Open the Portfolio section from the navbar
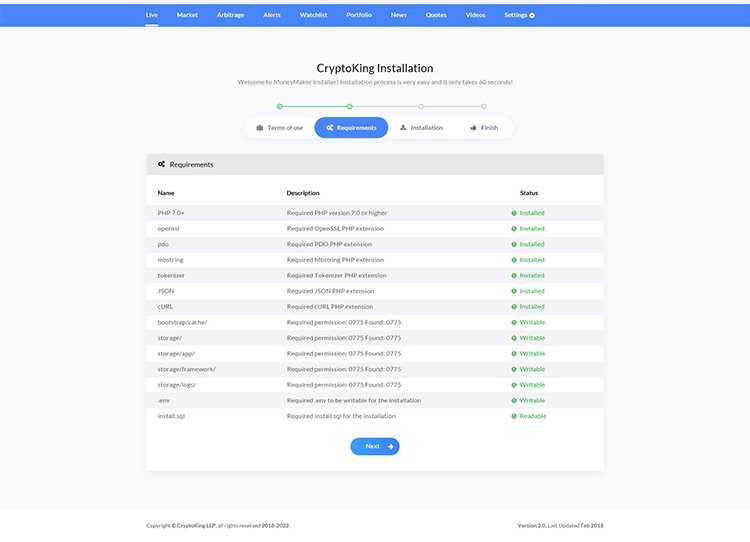 pos(359,15)
